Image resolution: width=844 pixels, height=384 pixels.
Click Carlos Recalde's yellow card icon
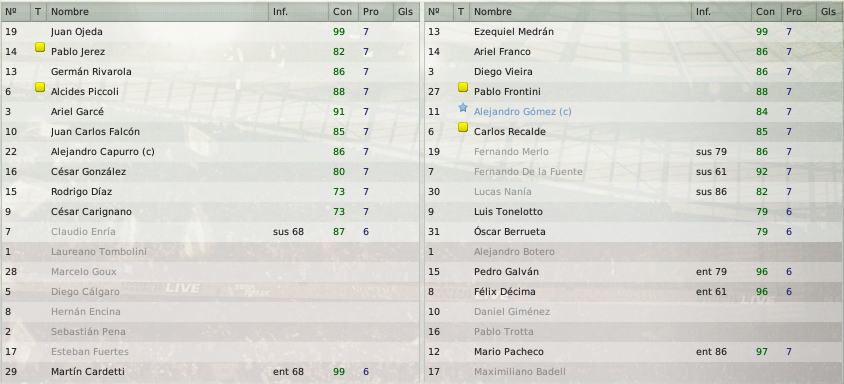point(463,127)
